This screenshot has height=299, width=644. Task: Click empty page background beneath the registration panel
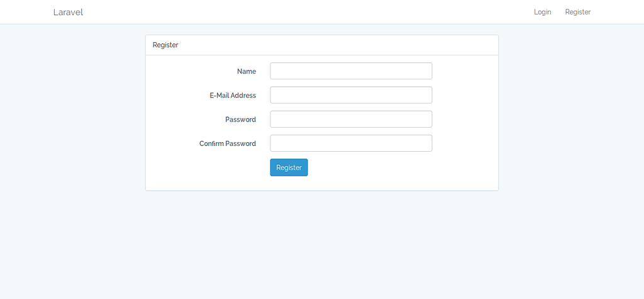tap(322, 242)
